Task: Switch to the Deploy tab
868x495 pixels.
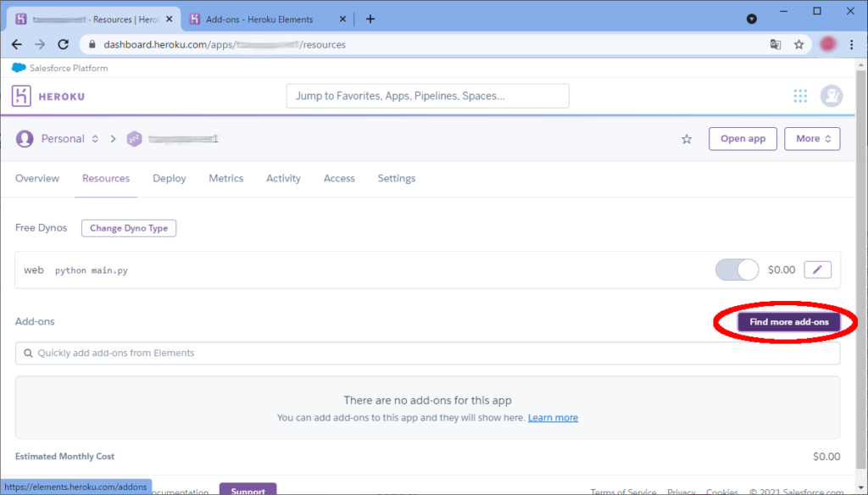Action: pyautogui.click(x=170, y=178)
